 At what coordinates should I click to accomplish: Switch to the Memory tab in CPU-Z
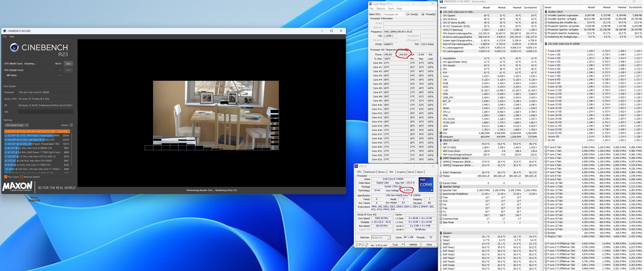point(382,172)
